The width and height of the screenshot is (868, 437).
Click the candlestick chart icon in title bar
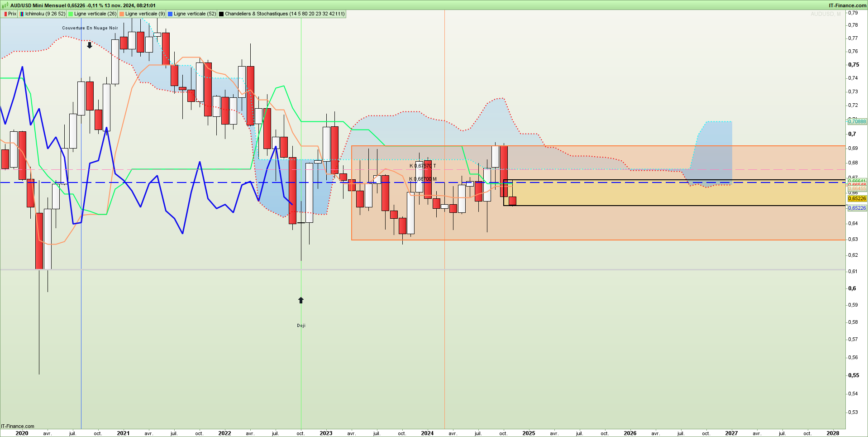(x=6, y=5)
